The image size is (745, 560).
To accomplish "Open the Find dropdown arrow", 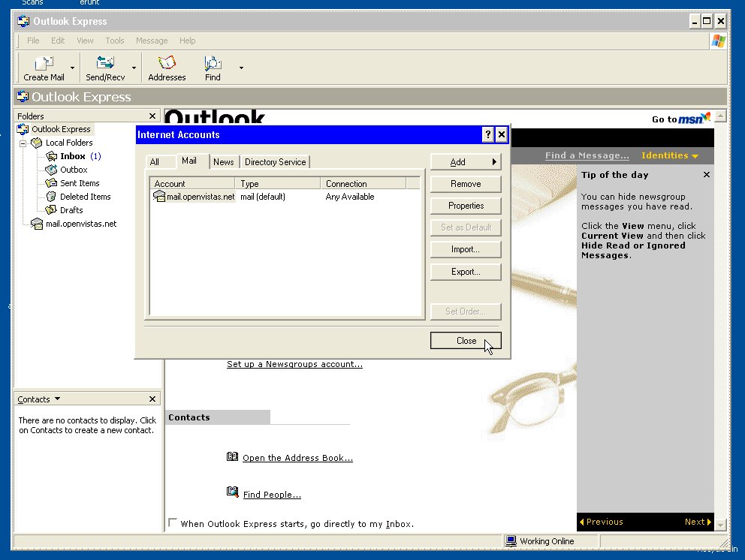I will coord(241,68).
